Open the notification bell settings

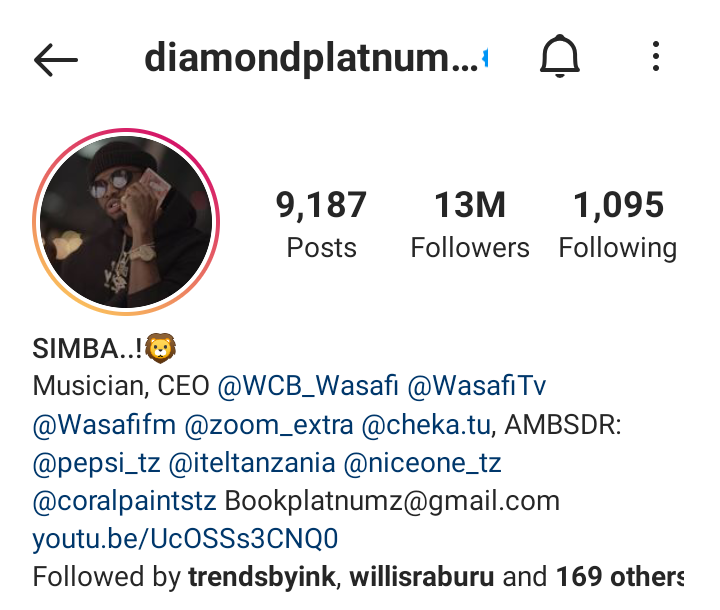click(559, 56)
